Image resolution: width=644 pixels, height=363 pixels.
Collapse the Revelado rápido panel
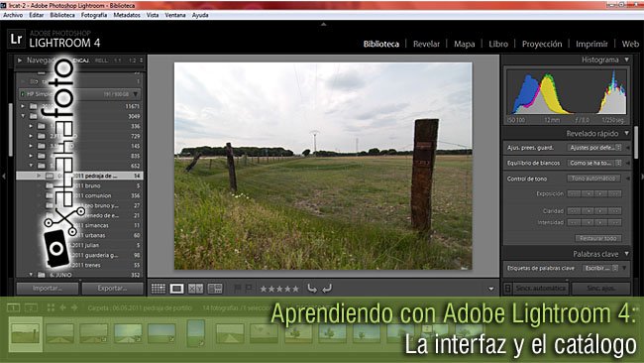coord(627,133)
